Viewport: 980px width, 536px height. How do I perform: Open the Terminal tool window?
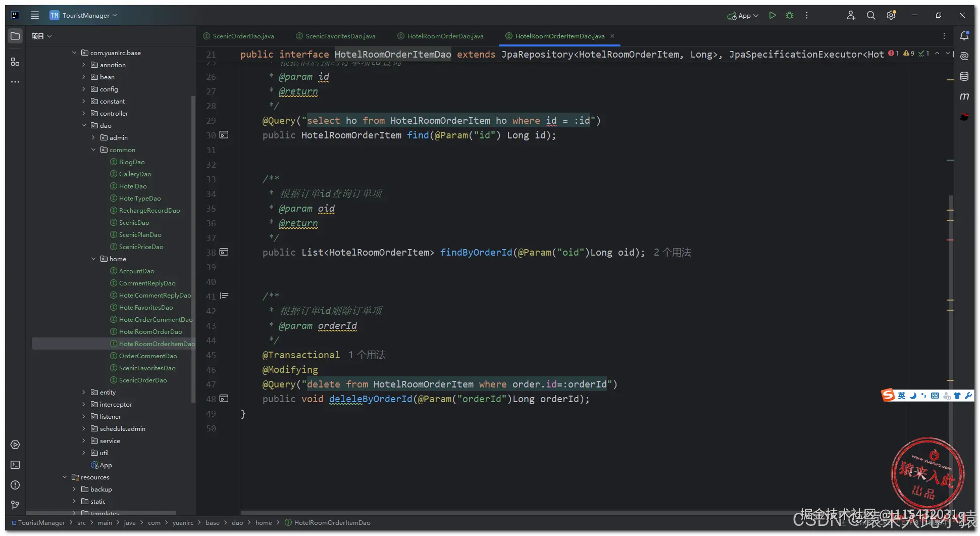tap(15, 465)
